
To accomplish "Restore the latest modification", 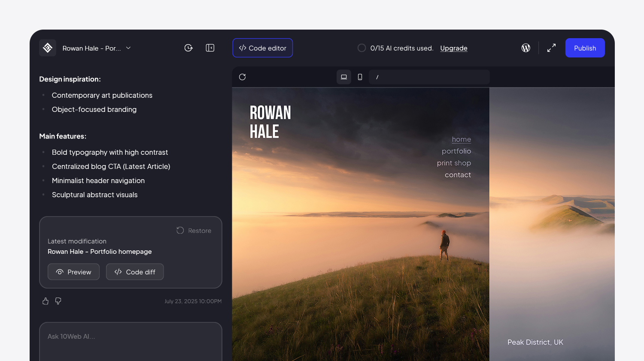I will 194,230.
